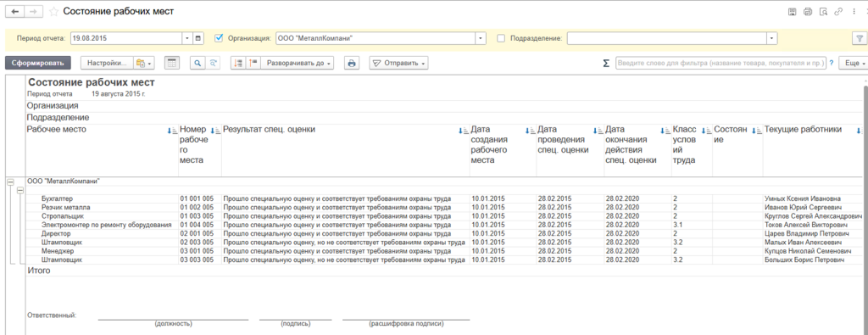The height and width of the screenshot is (335, 868).
Task: Open Настройки... button
Action: (x=108, y=63)
